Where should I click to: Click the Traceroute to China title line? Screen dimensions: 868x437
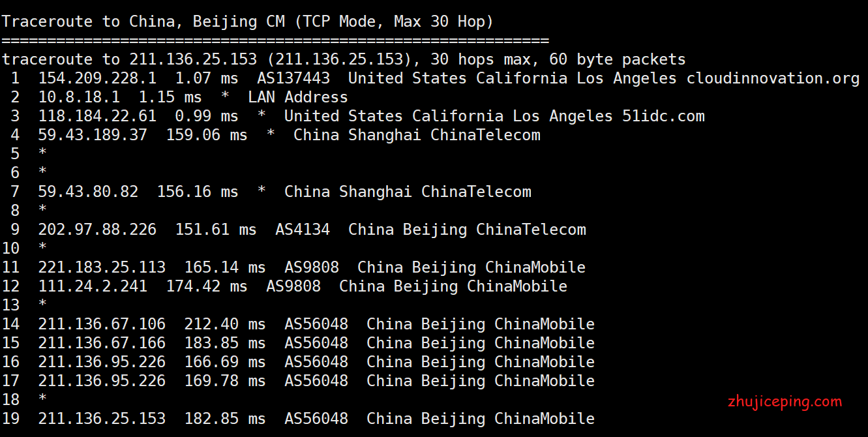tap(247, 22)
